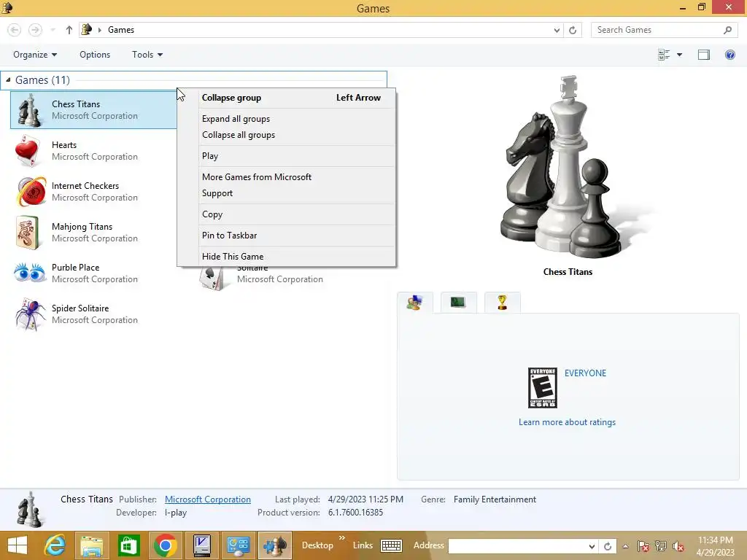Viewport: 747px width, 560px height.
Task: Toggle the preview pane button
Action: (x=704, y=55)
